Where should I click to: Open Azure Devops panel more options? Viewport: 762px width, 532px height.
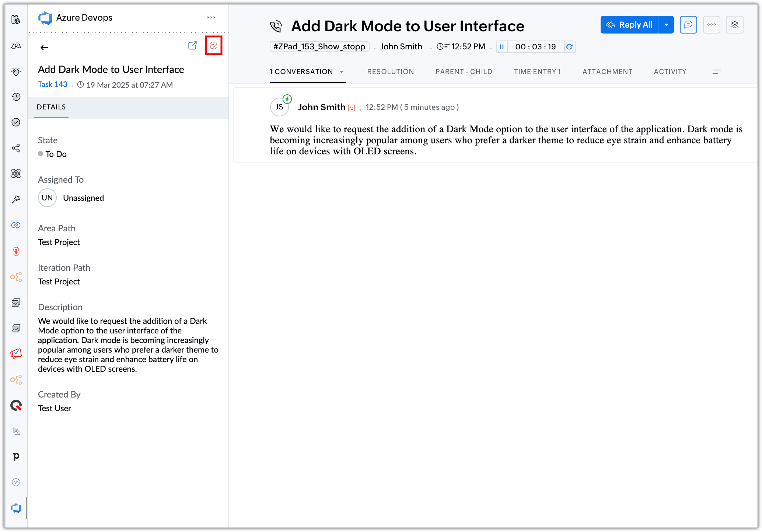[211, 18]
